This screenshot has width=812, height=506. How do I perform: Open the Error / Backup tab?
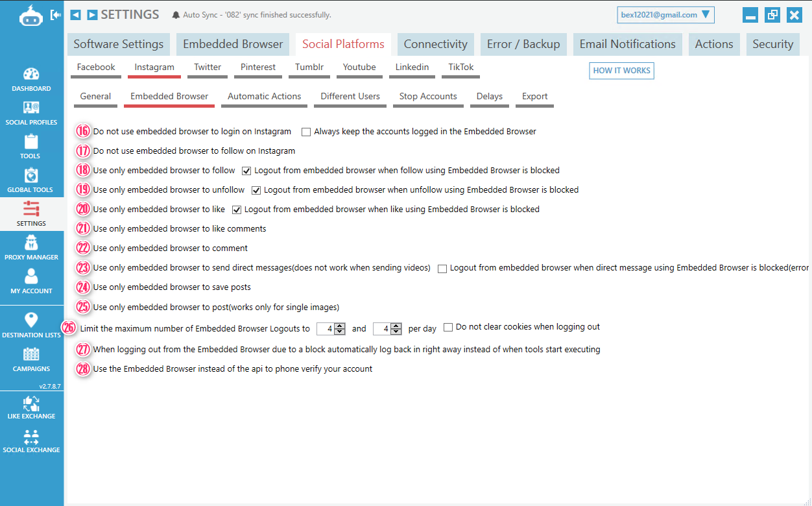point(523,44)
